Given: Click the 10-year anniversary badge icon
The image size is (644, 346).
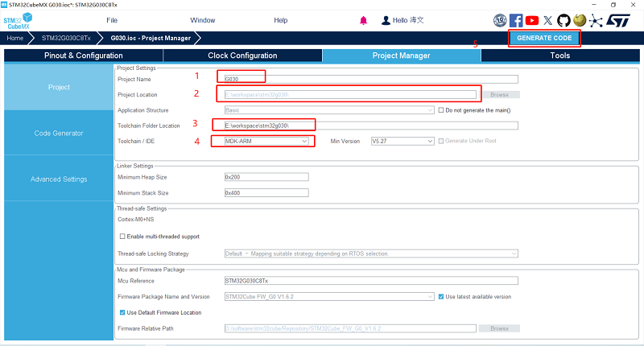Looking at the screenshot, I should pyautogui.click(x=500, y=20).
